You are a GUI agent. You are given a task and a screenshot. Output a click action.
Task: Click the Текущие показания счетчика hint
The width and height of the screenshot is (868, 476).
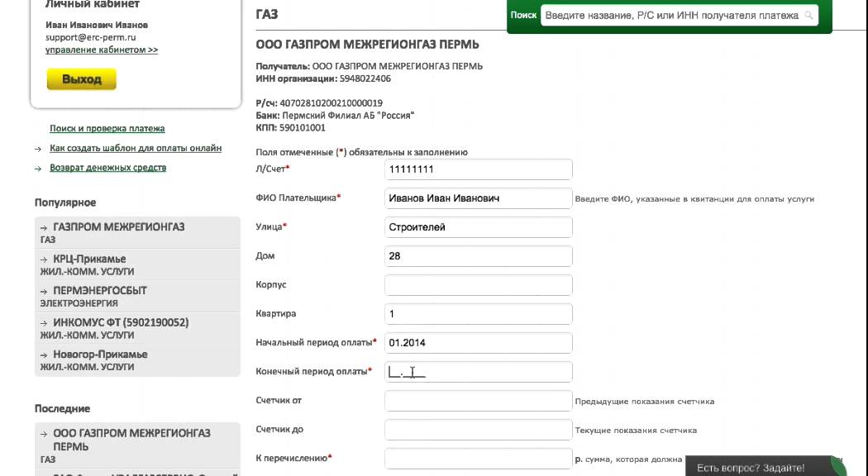tap(636, 430)
